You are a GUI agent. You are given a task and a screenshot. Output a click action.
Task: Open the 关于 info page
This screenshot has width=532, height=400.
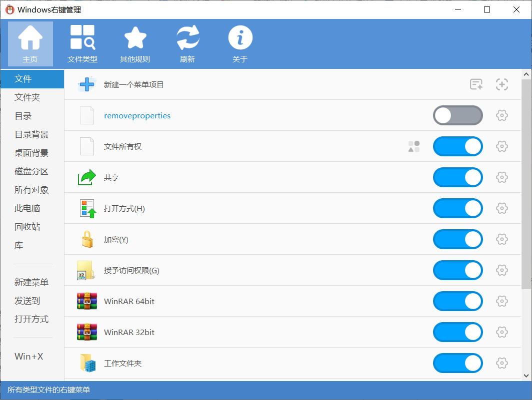click(240, 43)
